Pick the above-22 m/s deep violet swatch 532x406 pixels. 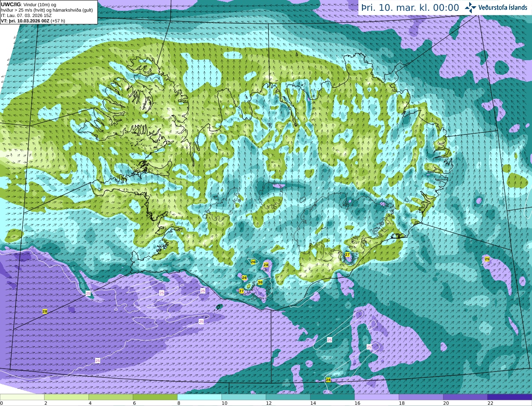coord(510,397)
